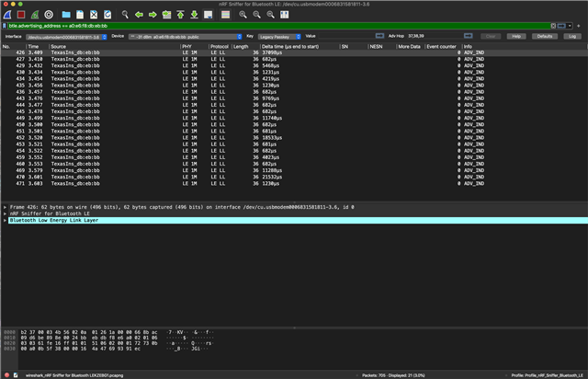Go back in packet history with the left arrow
The width and height of the screenshot is (588, 379).
coord(139,15)
